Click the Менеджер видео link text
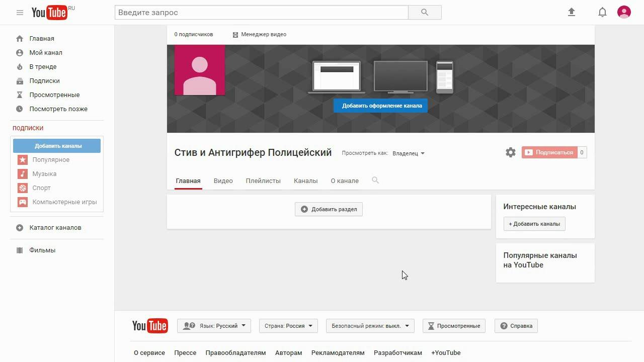This screenshot has height=362, width=644. point(264,35)
